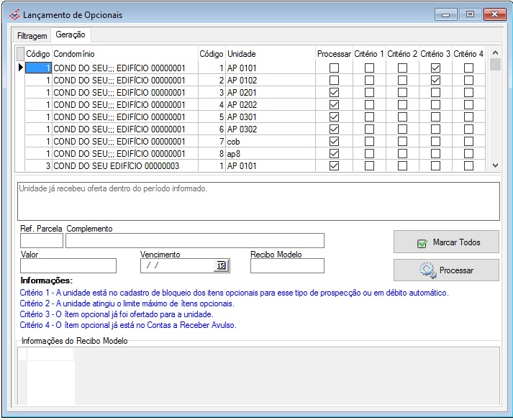Screen dimensions: 513x420
Task: Click the Recibo Modelo field
Action: click(286, 266)
